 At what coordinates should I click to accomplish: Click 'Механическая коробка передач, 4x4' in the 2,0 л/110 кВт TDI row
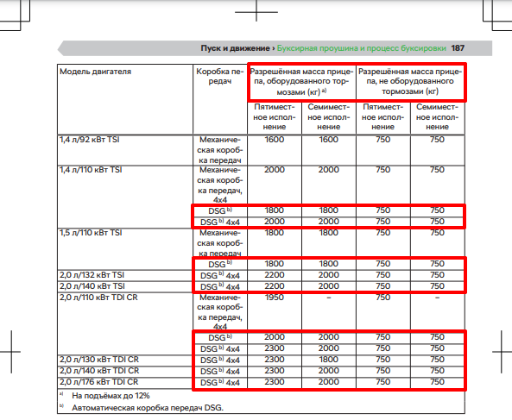pos(220,312)
